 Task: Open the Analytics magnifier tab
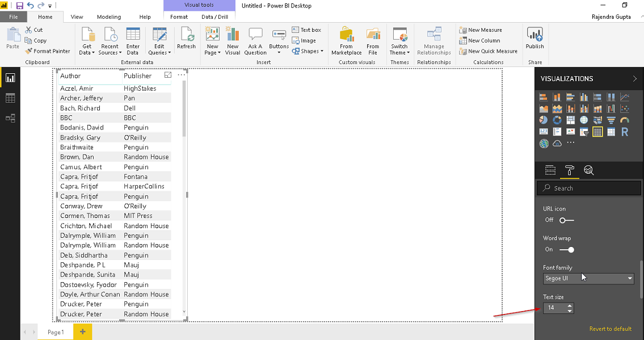(589, 170)
